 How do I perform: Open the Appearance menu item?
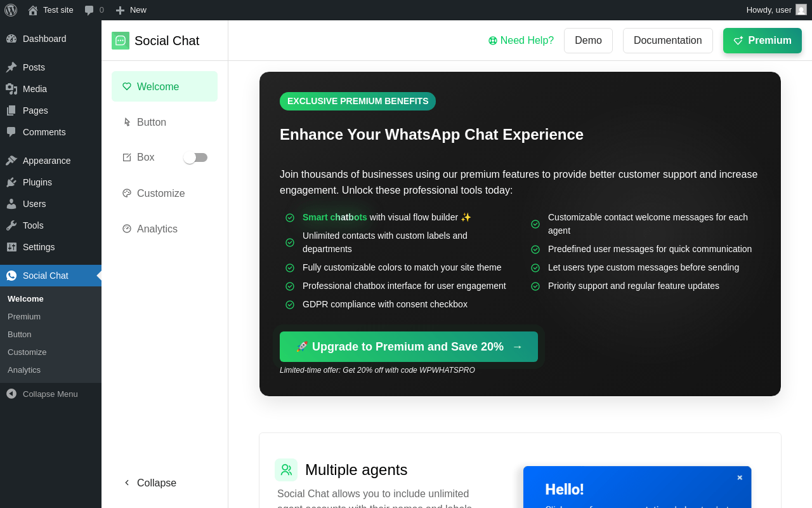point(46,161)
